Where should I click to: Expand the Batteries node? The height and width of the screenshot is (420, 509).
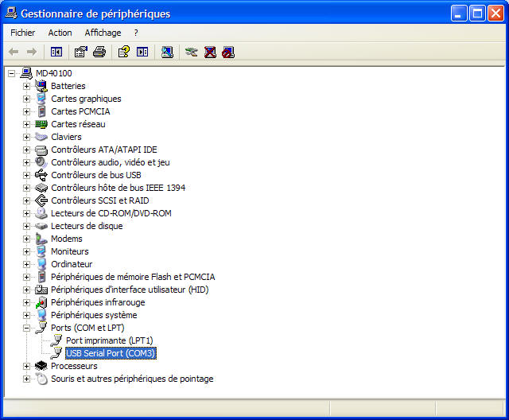(x=26, y=86)
